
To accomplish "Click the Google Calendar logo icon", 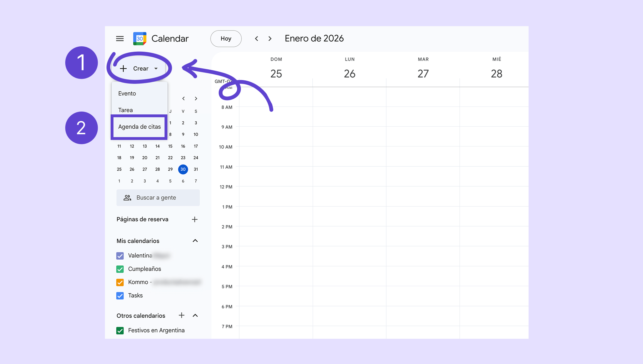I will [x=140, y=38].
